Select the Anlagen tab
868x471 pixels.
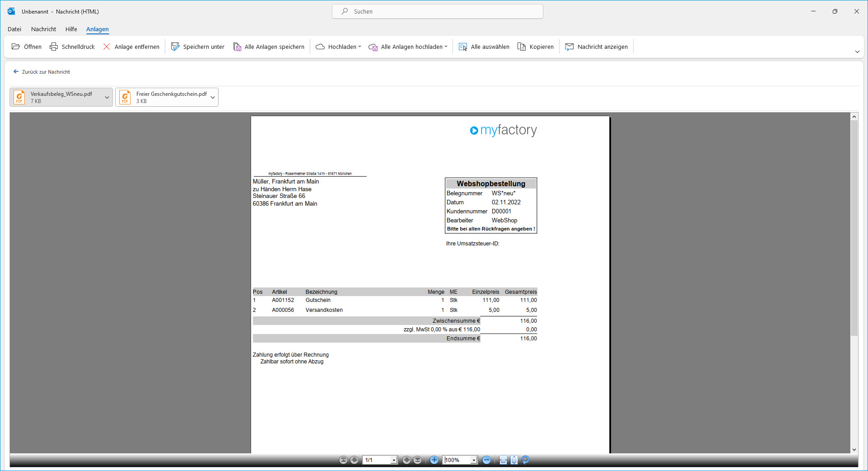coord(98,29)
